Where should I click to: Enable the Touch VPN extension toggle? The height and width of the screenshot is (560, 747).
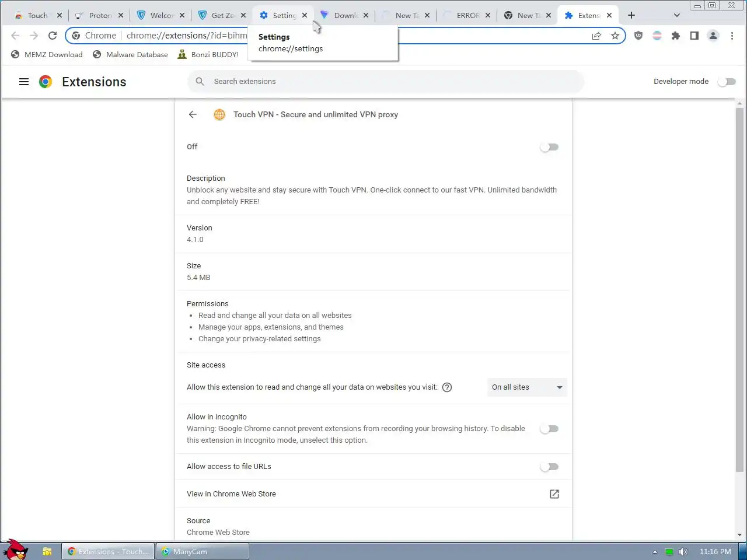[549, 147]
